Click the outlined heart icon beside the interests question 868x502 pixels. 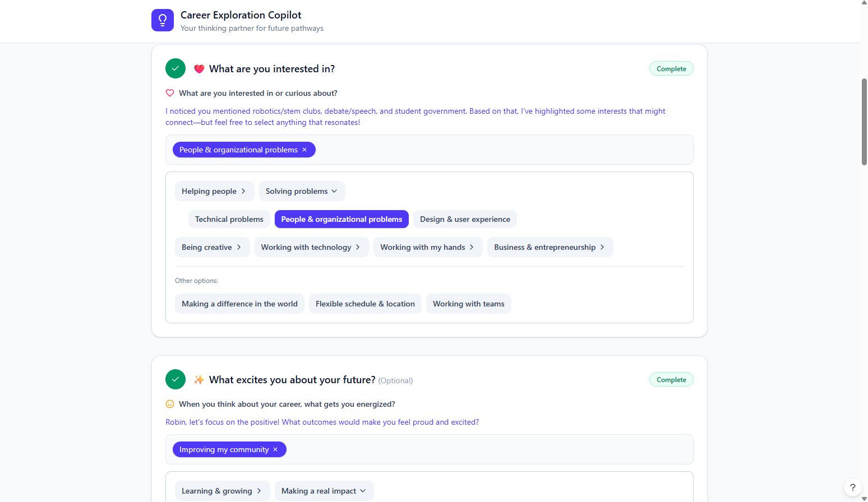(170, 93)
